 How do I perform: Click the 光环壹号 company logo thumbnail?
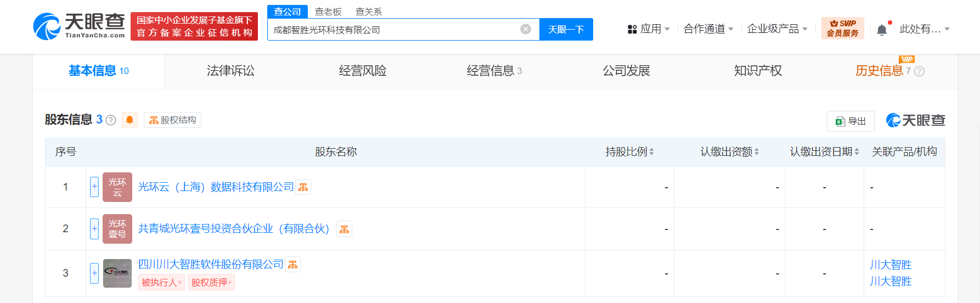coord(117,229)
